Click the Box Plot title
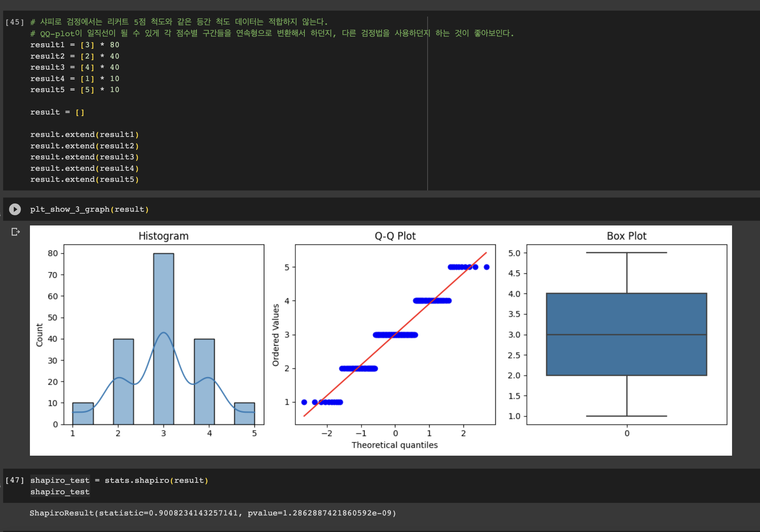 click(x=627, y=236)
